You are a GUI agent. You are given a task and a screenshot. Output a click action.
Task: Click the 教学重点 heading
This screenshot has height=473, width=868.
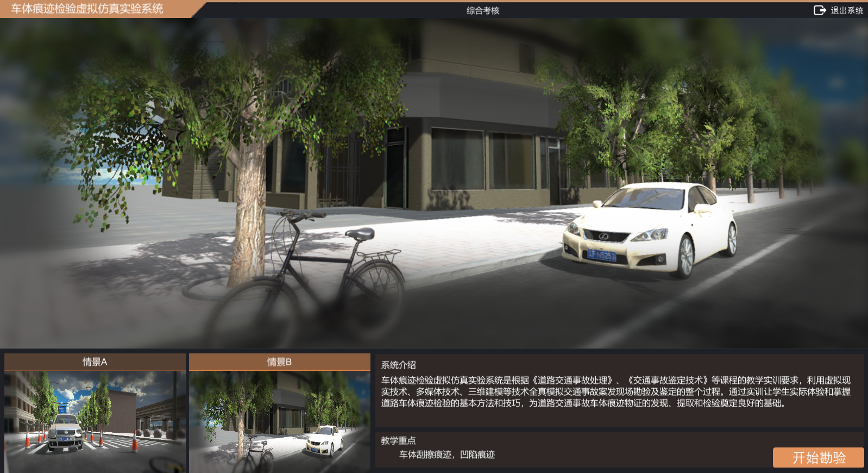pos(398,440)
